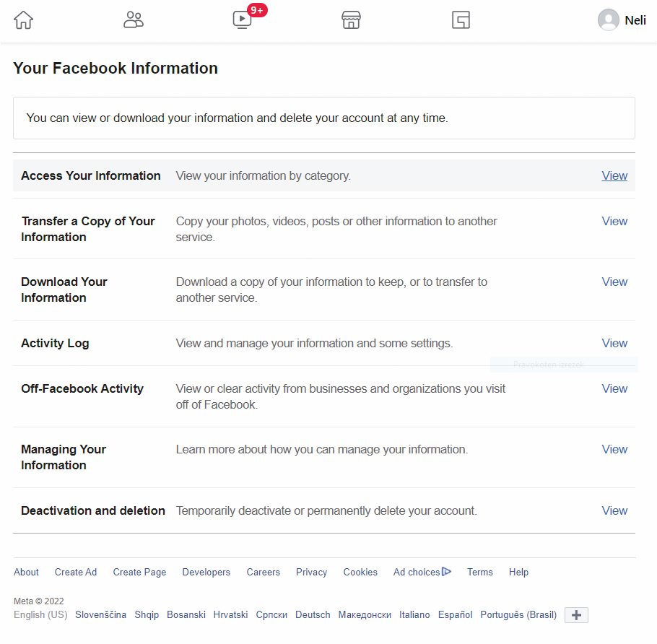This screenshot has width=657, height=644.
Task: Click the 'Your Facebook Information' page title
Action: 116,68
